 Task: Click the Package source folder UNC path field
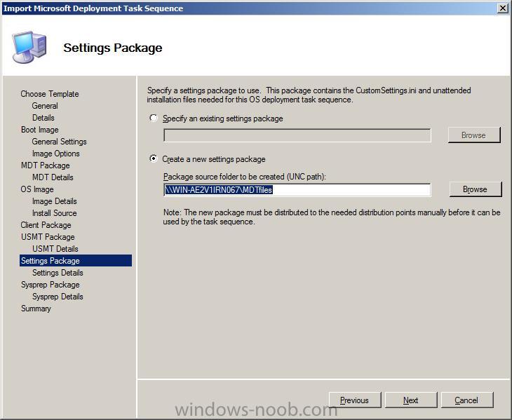[x=297, y=189]
